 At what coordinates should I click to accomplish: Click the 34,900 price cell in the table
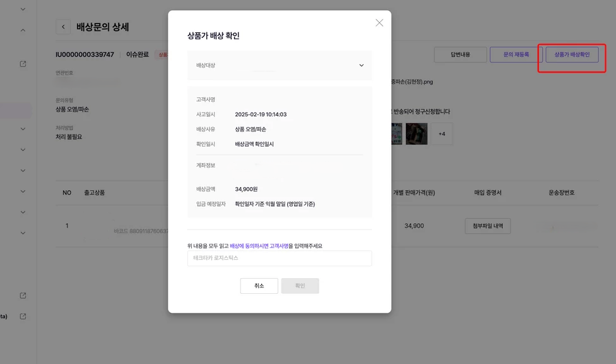414,226
